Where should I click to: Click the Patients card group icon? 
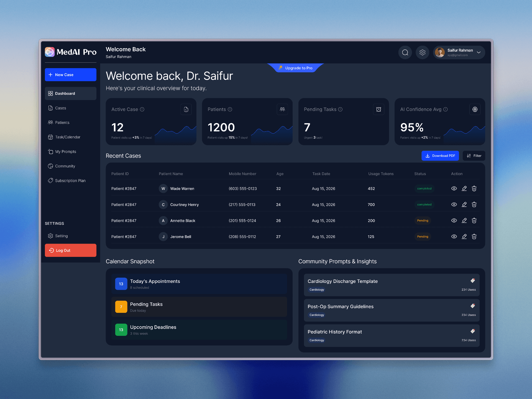click(x=282, y=109)
